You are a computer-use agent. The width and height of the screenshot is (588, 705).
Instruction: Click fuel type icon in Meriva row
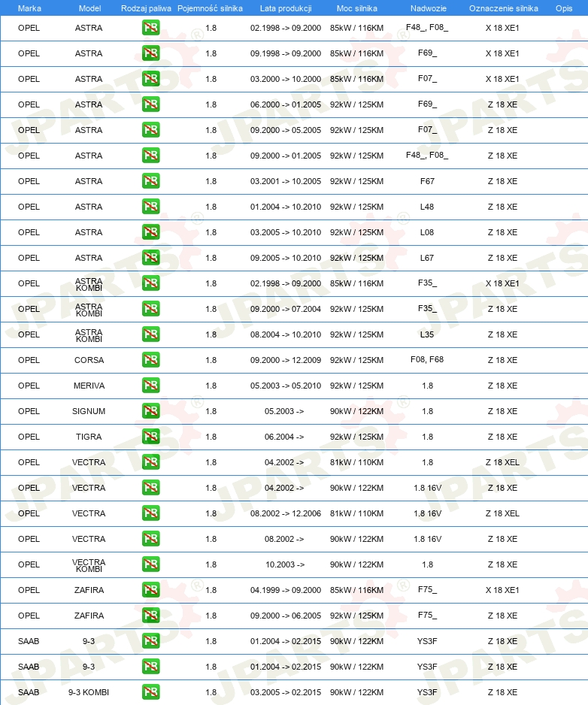150,386
